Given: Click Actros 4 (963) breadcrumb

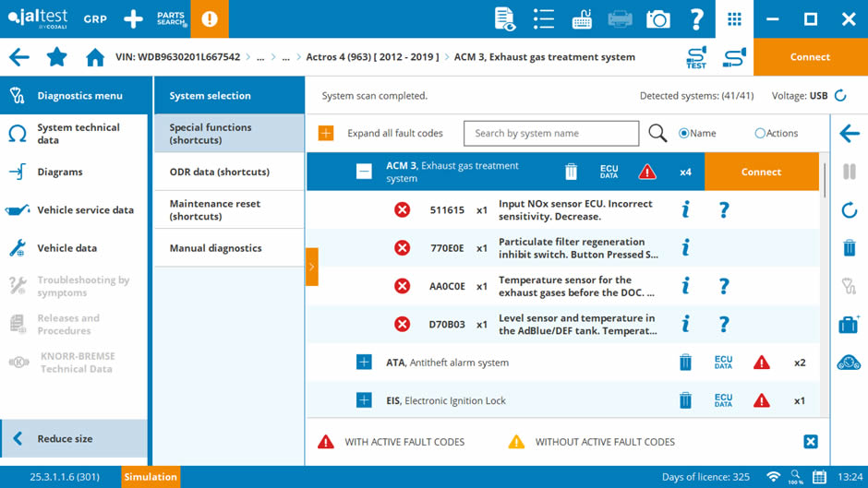Looking at the screenshot, I should 372,57.
